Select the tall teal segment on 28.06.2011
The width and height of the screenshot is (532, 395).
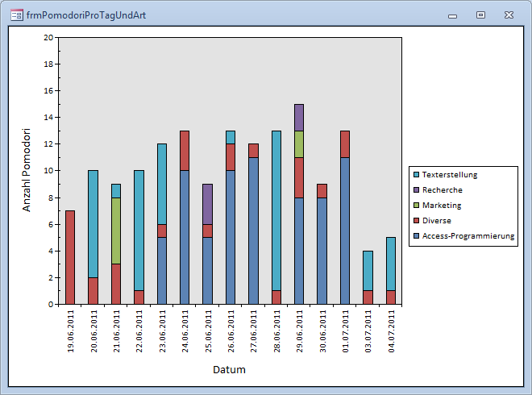click(x=276, y=210)
